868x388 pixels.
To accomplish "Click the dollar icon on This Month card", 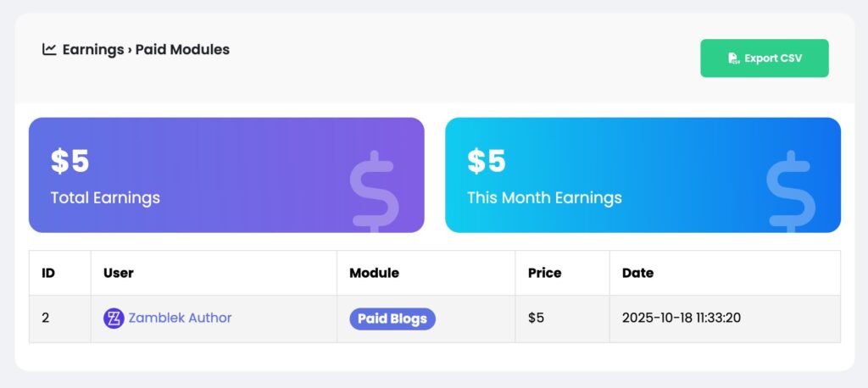I will click(790, 191).
